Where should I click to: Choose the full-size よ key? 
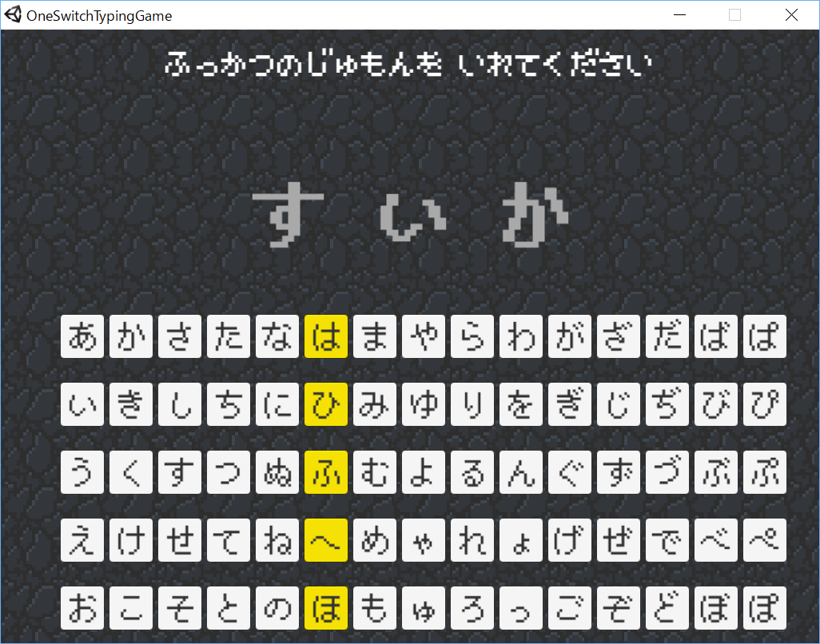pos(424,472)
